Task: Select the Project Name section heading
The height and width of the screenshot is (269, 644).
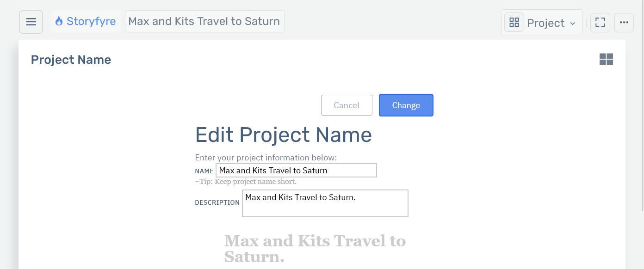Action: [x=71, y=59]
